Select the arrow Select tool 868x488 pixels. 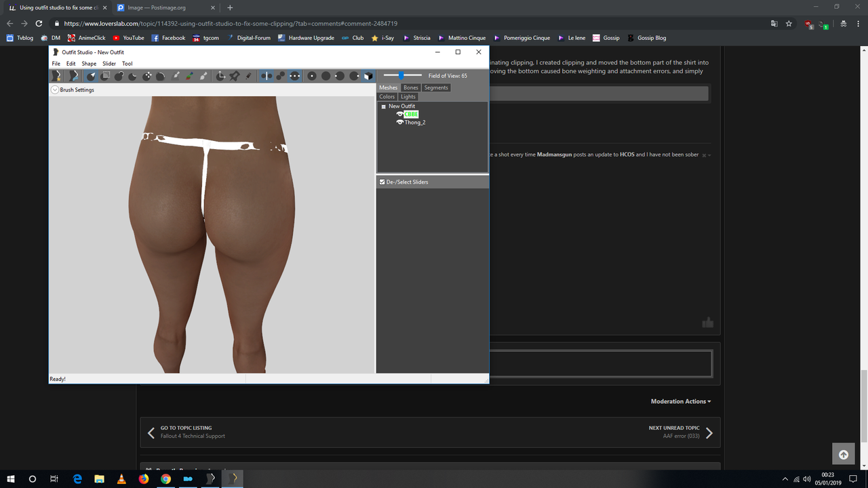(x=91, y=76)
